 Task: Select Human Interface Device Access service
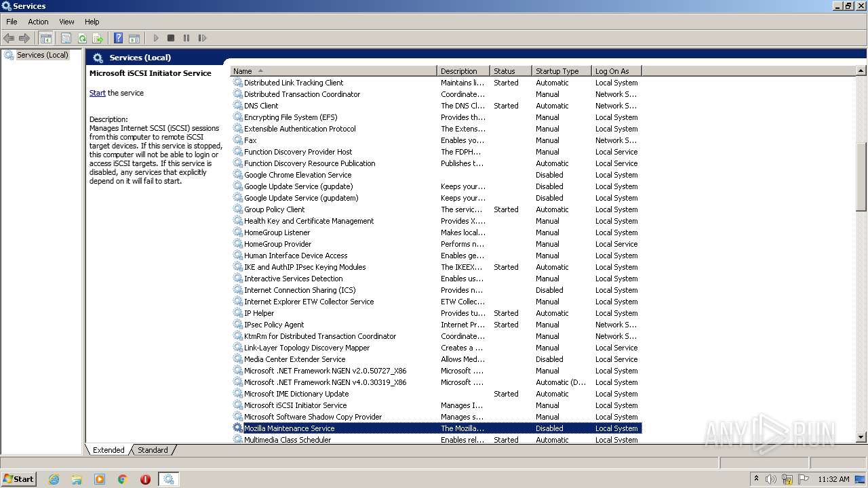coord(436,256)
